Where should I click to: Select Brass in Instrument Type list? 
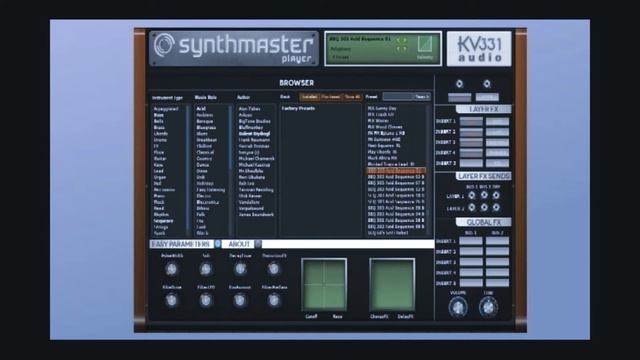click(159, 127)
